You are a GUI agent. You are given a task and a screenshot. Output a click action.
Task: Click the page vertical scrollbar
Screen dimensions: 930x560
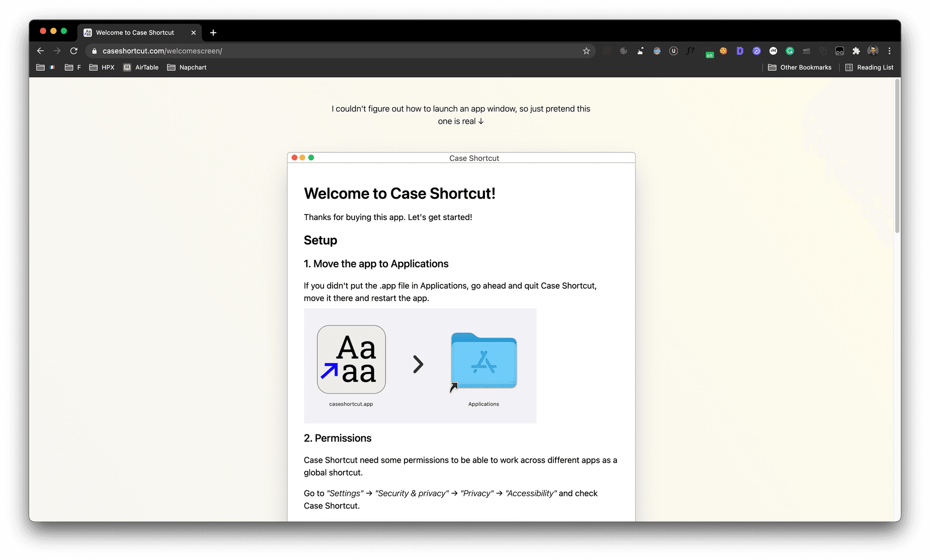(x=897, y=155)
